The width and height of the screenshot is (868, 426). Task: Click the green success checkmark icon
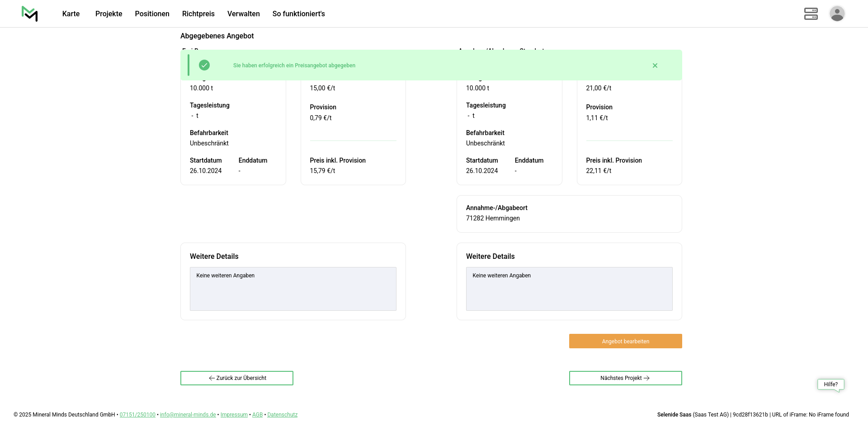tap(204, 65)
